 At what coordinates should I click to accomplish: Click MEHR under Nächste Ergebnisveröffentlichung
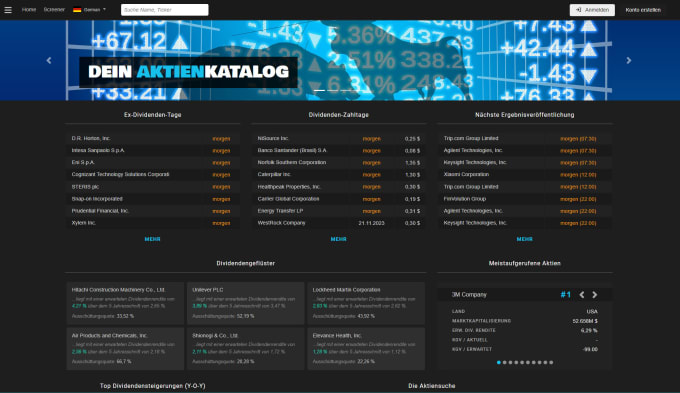[524, 239]
